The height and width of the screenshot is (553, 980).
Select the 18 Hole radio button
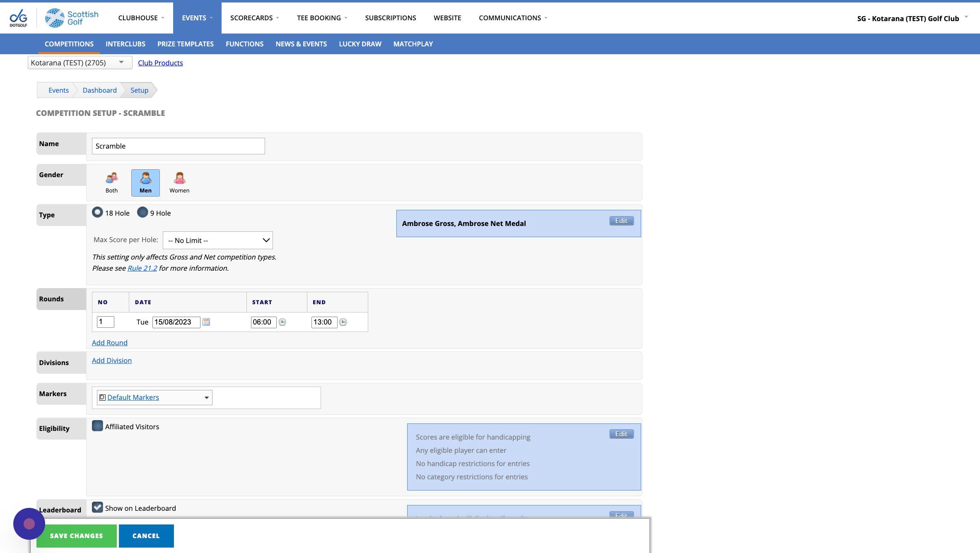97,212
